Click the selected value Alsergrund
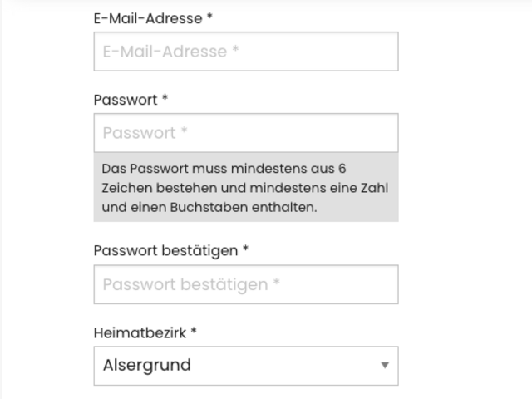Image resolution: width=532 pixels, height=399 pixels. [x=147, y=366]
